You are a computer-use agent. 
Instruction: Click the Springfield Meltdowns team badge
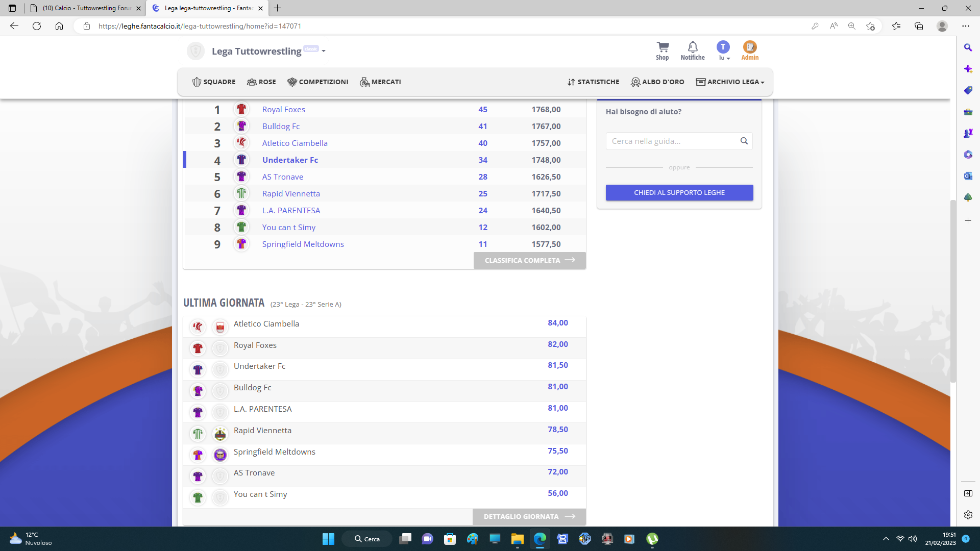tap(220, 455)
